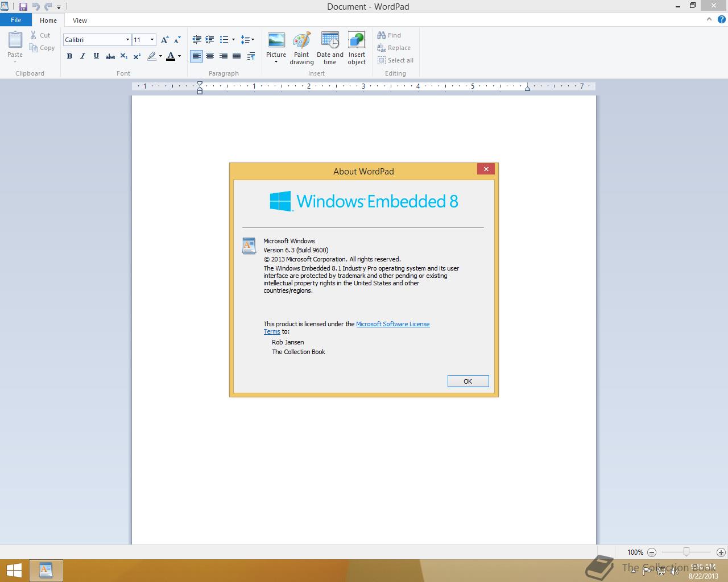Click the zoom slider thumb
This screenshot has width=728, height=582.
pos(686,552)
